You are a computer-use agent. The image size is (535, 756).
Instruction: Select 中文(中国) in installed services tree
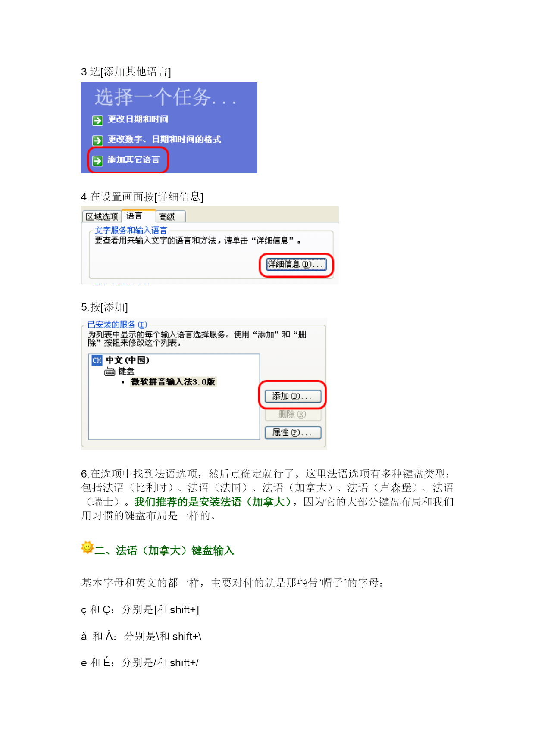coord(128,360)
